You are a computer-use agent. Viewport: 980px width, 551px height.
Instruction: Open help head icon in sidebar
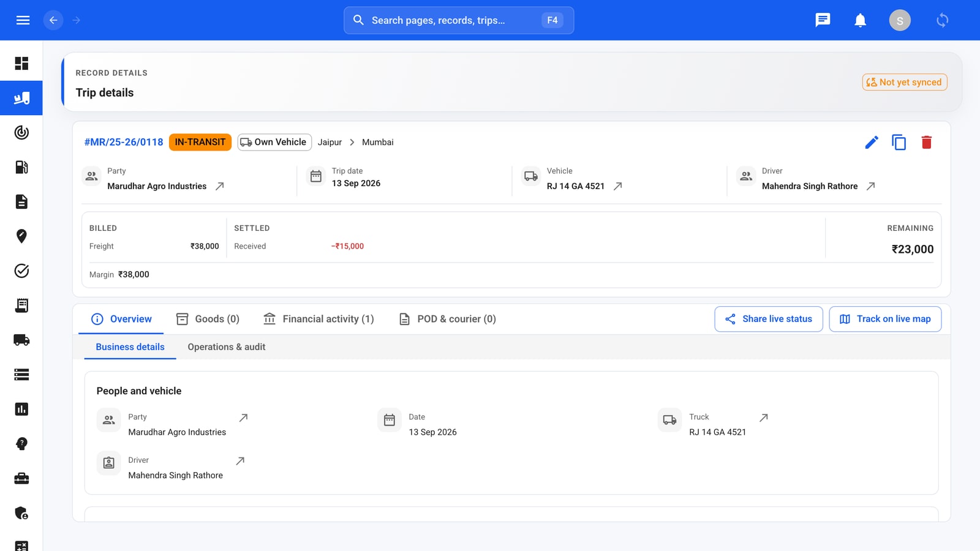tap(21, 443)
